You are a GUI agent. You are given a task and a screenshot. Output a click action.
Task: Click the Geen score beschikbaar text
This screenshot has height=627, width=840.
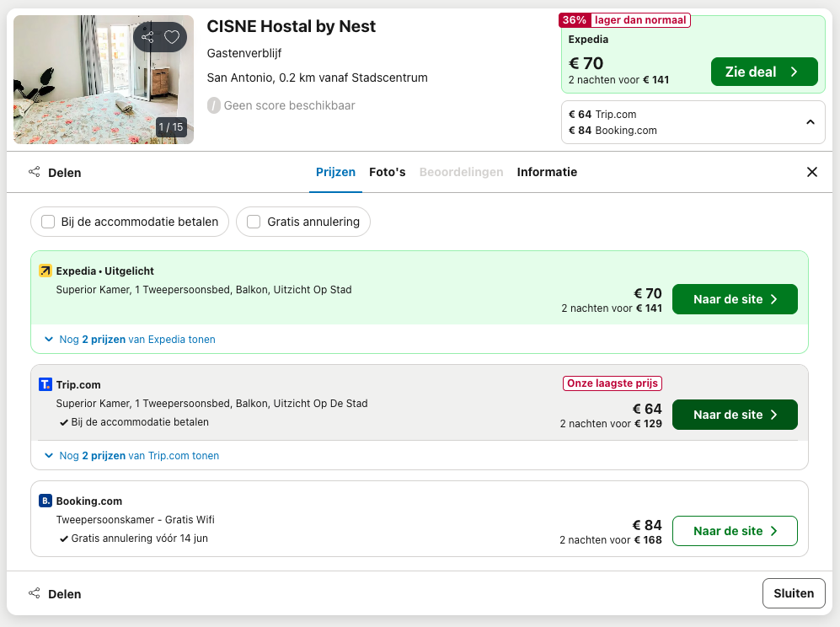pyautogui.click(x=289, y=105)
